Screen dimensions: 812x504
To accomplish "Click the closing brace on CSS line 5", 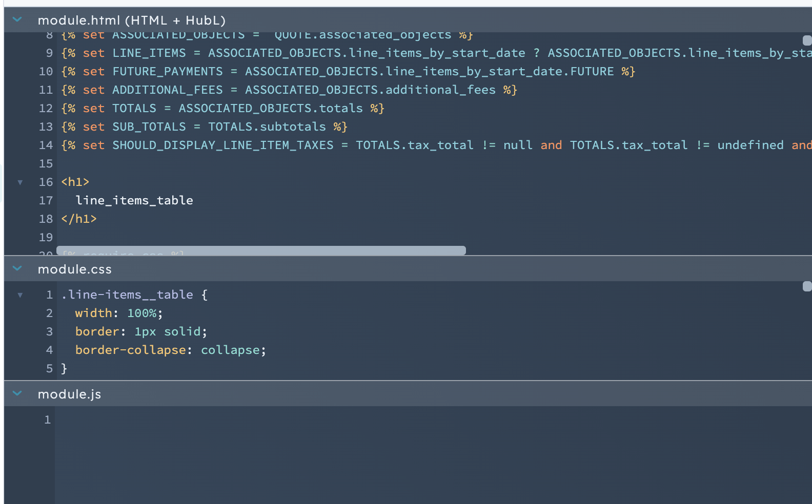I will click(64, 369).
